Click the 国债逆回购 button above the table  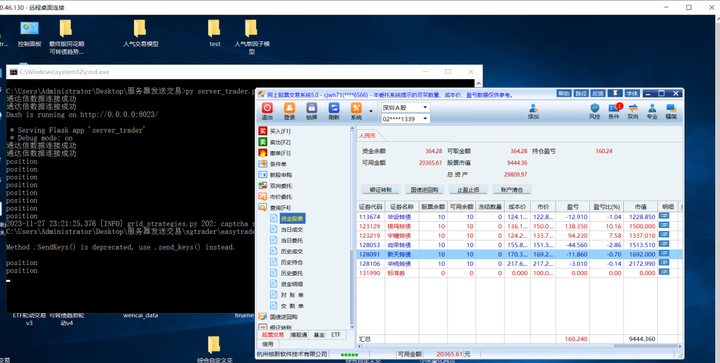pyautogui.click(x=424, y=190)
